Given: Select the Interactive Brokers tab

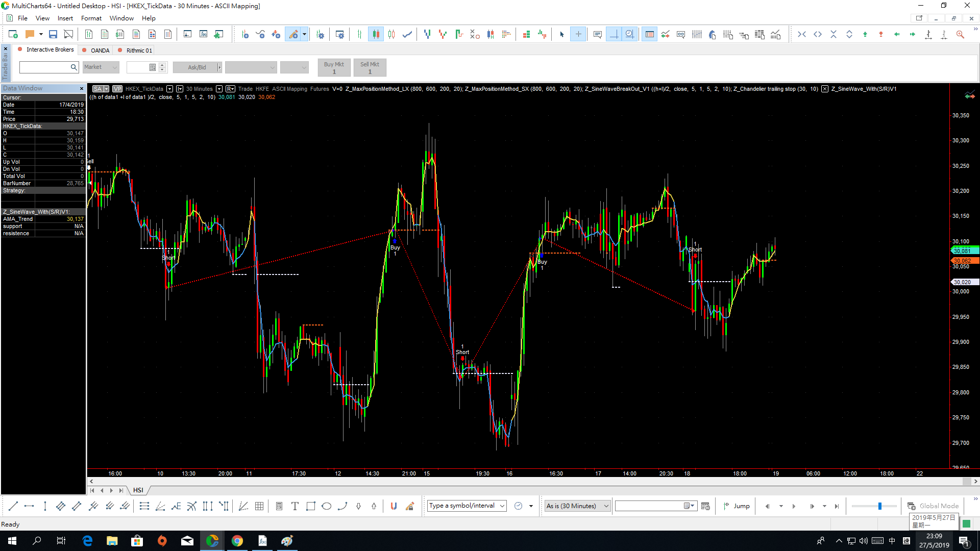Looking at the screenshot, I should tap(46, 49).
